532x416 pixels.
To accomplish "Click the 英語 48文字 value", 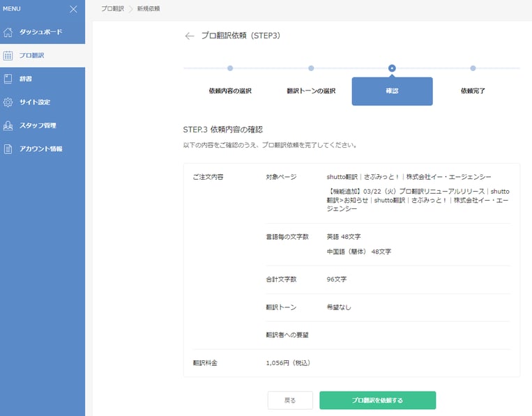I will pyautogui.click(x=344, y=237).
